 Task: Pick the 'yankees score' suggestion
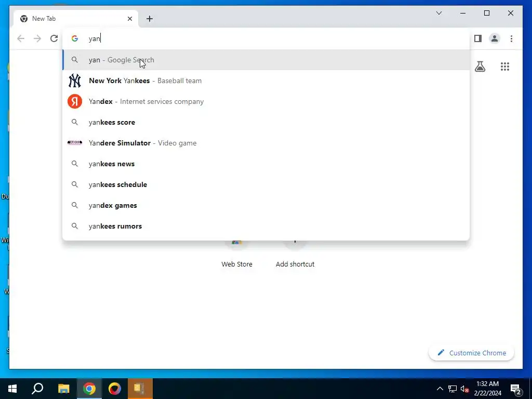tap(267, 122)
